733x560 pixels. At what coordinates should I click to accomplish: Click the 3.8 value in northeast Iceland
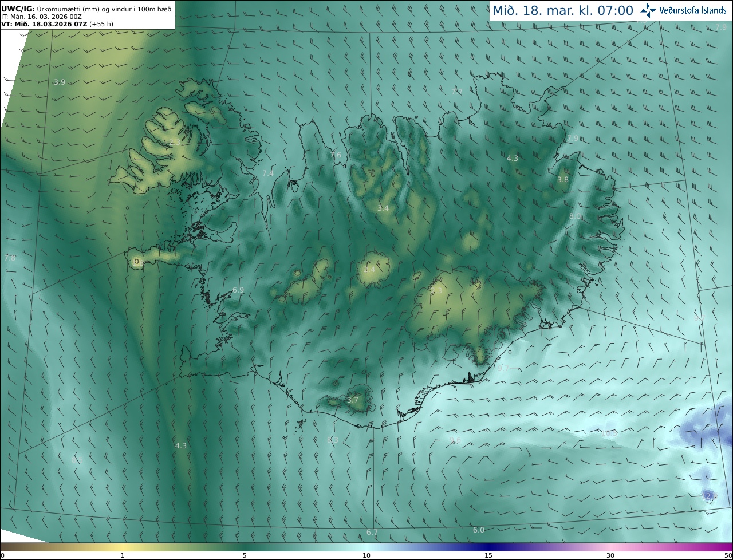click(563, 180)
